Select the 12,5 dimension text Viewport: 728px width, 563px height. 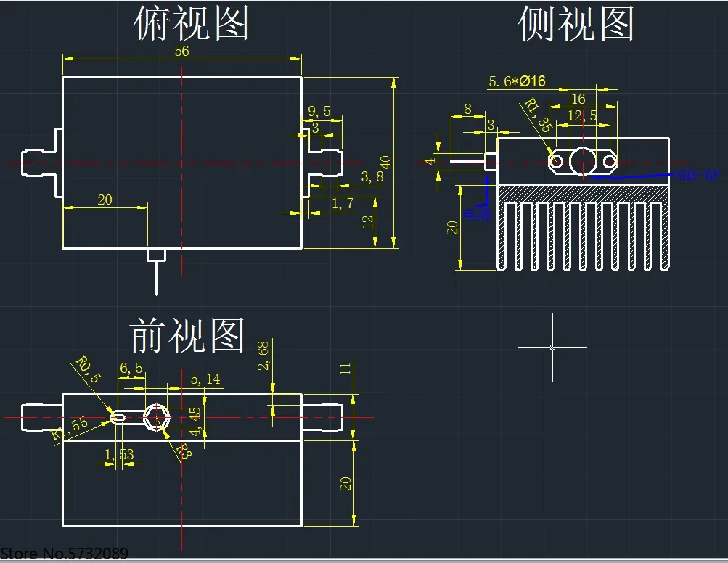coord(583,115)
